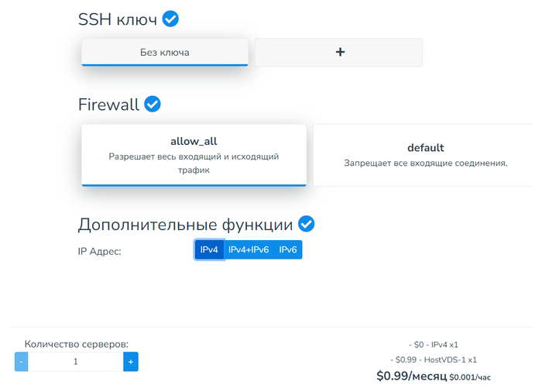Click the IP Адрес label
The width and height of the screenshot is (542, 392).
pos(99,250)
